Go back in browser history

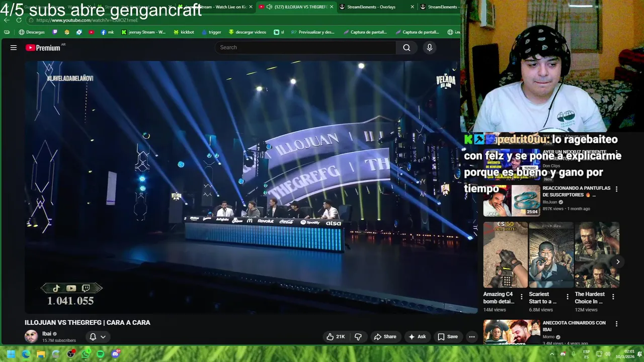coord(7,20)
